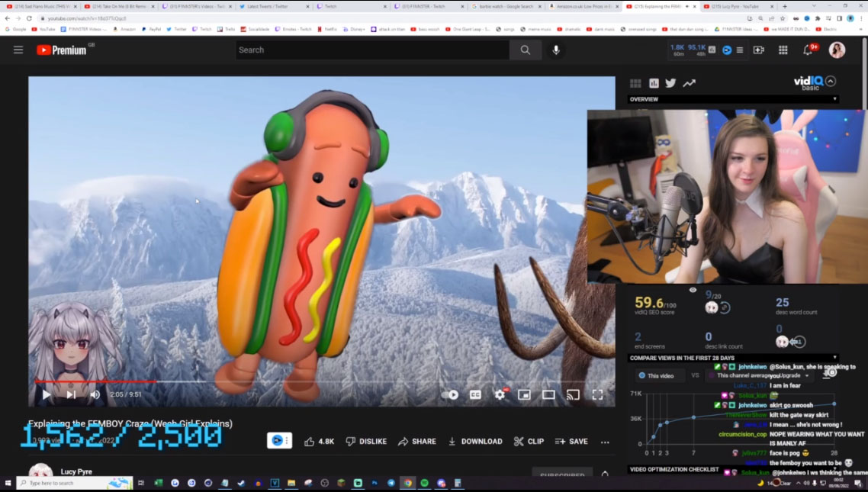The width and height of the screenshot is (868, 492).
Task: Skip to the next video
Action: [71, 394]
